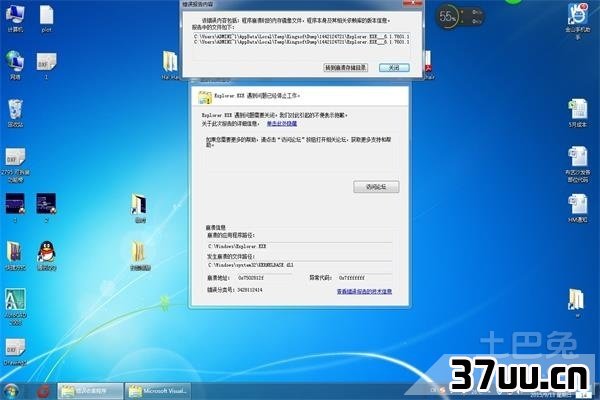Click the KERNELBASE.dll file path field
600x400 pixels.
(x=299, y=265)
